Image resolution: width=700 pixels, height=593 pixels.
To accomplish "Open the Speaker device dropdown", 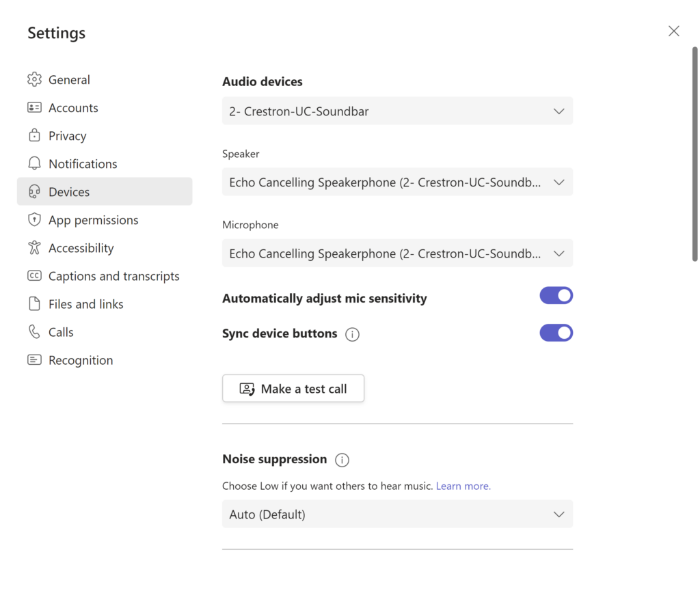I will click(x=397, y=182).
